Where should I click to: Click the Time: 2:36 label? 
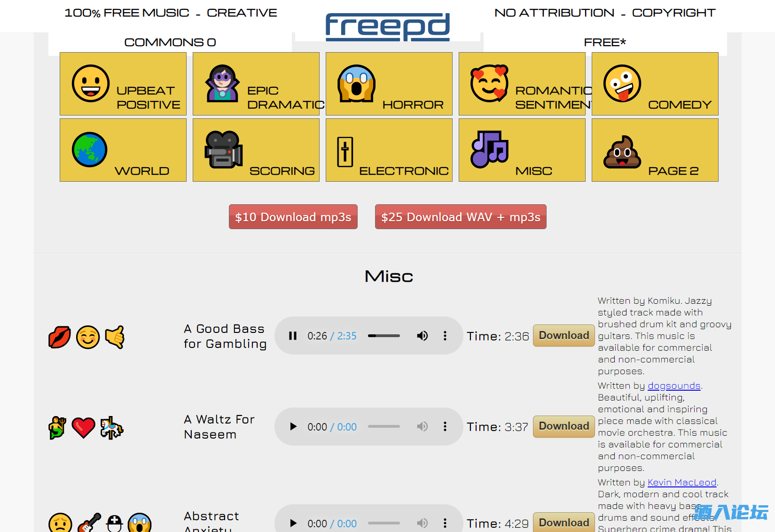(x=498, y=336)
